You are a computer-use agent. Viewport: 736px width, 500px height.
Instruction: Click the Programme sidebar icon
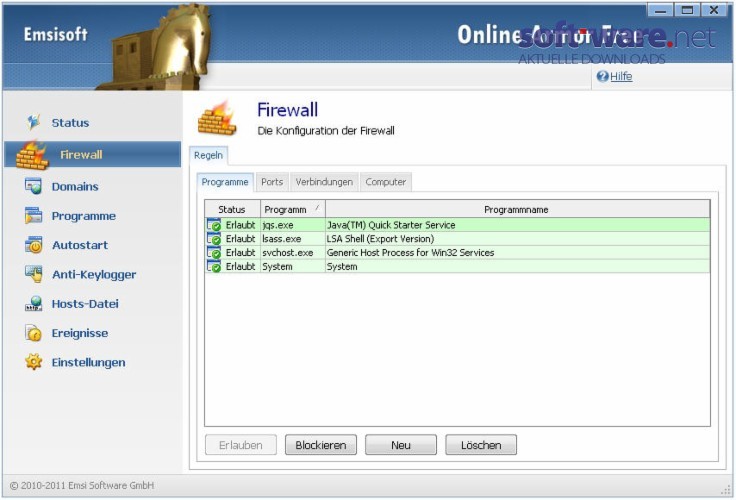(33, 216)
